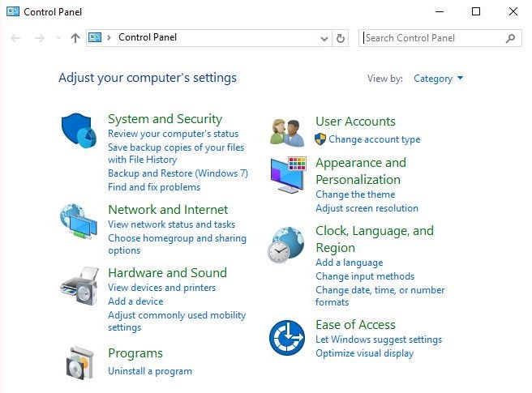Open Network and Internet heading
Viewport: 532px width, 393px height.
coord(168,210)
